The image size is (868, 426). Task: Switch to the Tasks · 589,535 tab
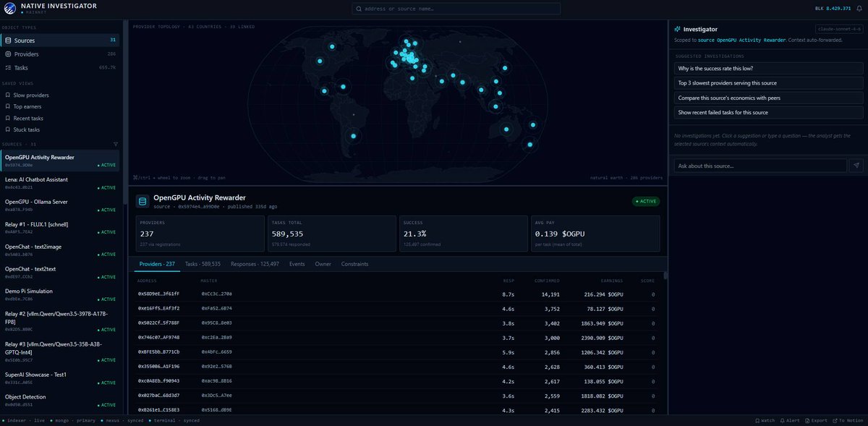pos(203,264)
